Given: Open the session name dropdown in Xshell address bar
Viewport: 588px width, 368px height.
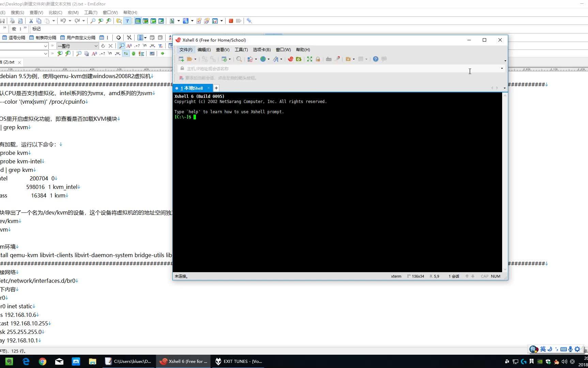Looking at the screenshot, I should click(x=501, y=68).
